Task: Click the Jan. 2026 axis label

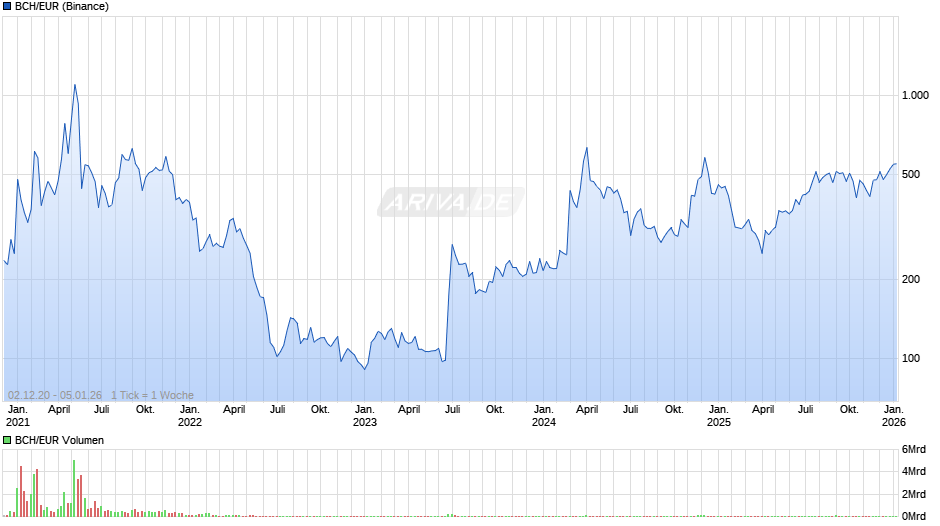Action: [x=893, y=416]
